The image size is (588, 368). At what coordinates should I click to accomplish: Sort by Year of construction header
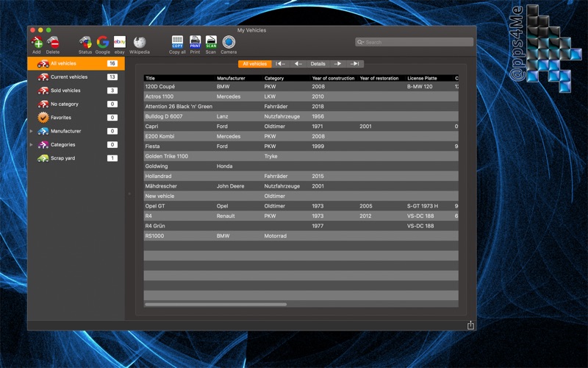click(334, 78)
